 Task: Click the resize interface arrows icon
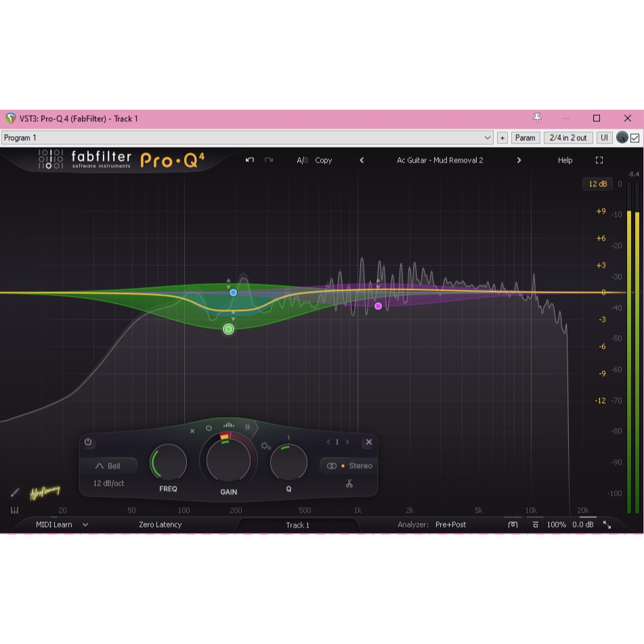click(607, 525)
